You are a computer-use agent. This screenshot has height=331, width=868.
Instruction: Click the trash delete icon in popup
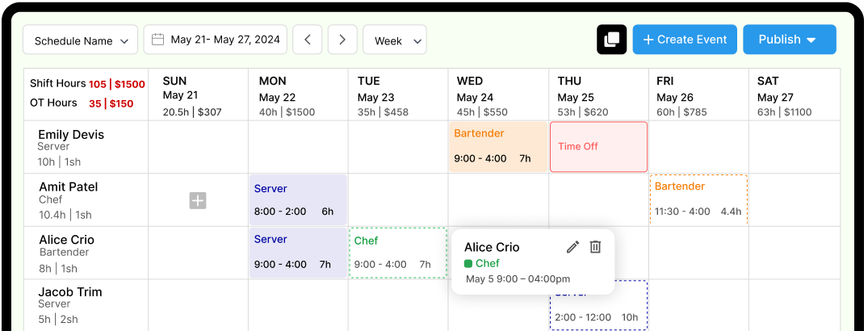tap(595, 247)
